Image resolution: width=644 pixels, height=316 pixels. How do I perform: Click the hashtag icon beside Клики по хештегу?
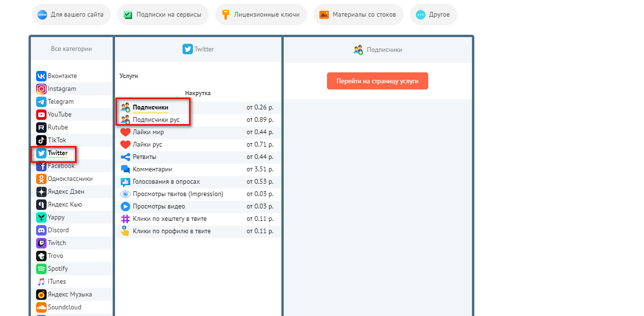coord(125,219)
